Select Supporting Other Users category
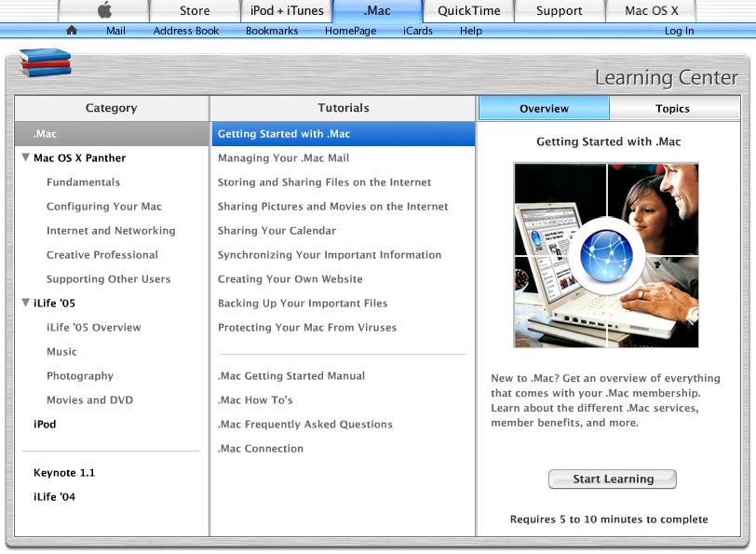The image size is (756, 554). (109, 278)
